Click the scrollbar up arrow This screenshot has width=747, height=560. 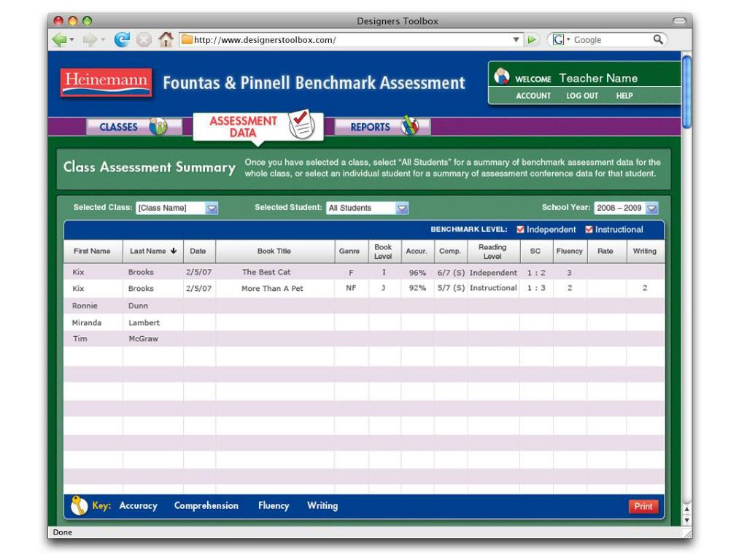click(x=686, y=510)
